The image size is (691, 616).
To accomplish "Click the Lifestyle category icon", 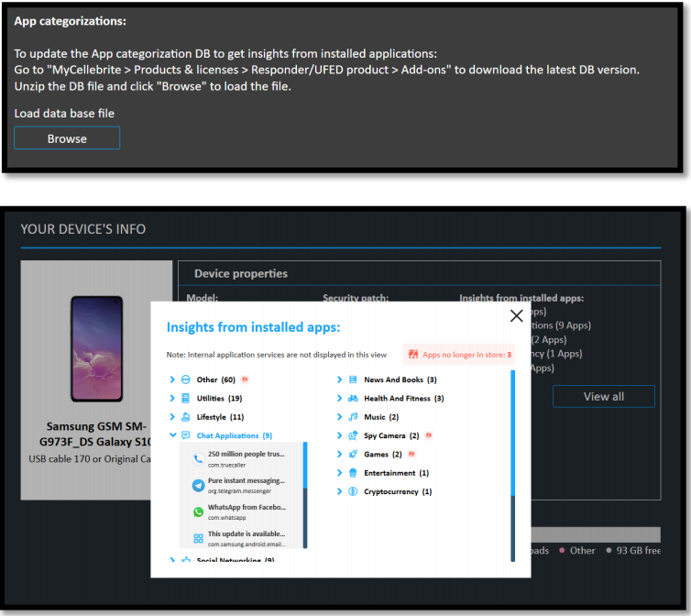I will coord(186,417).
